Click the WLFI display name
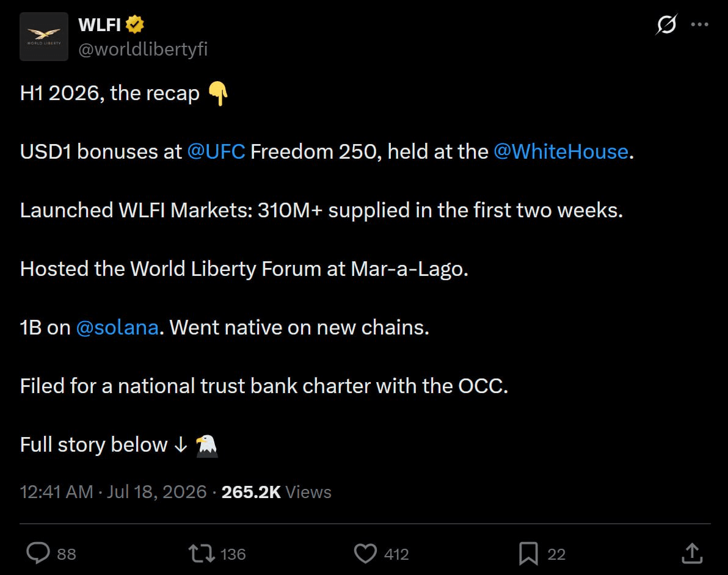The image size is (728, 575). 100,24
